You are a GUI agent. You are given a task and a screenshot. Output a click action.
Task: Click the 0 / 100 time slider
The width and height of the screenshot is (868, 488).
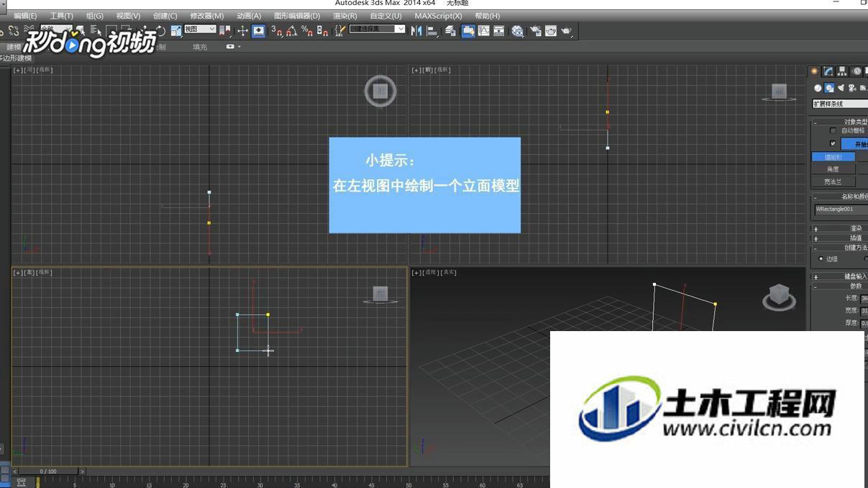point(48,471)
